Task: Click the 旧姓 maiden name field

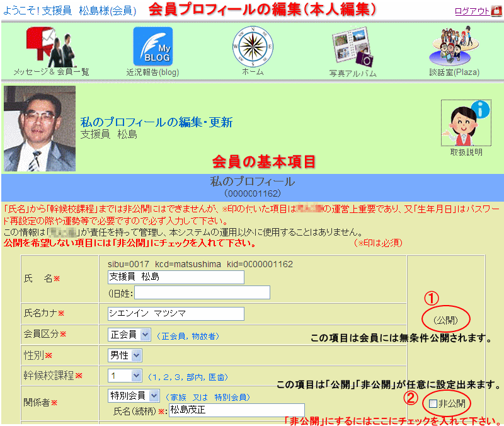Action: [202, 292]
